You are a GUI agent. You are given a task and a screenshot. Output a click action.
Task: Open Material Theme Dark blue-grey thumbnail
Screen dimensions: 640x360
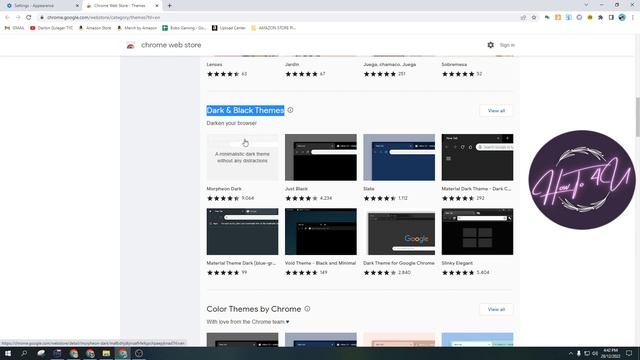[x=242, y=231]
